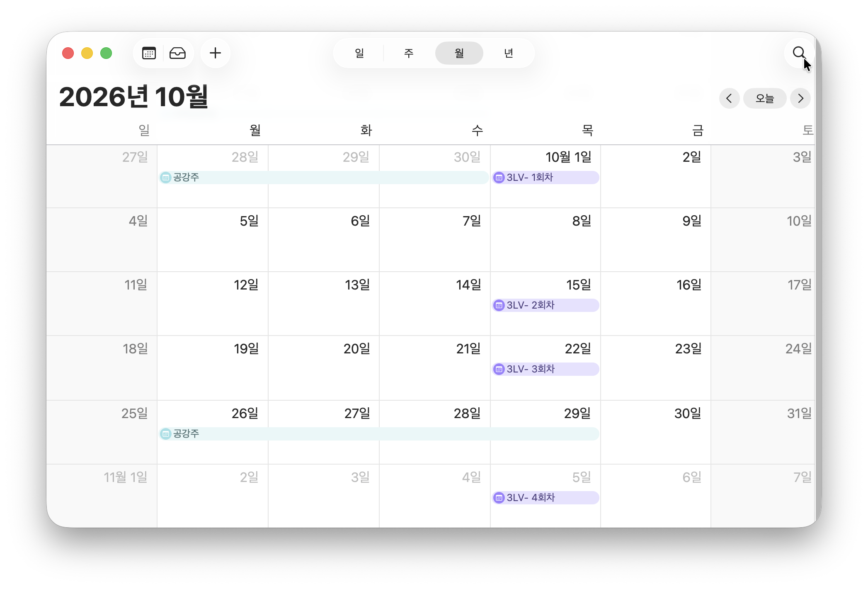Close the calendar window with red button

(68, 53)
